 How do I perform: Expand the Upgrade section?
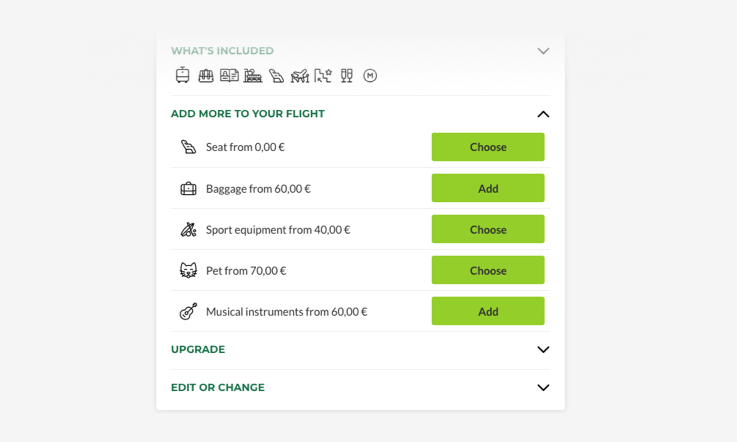[x=543, y=350]
